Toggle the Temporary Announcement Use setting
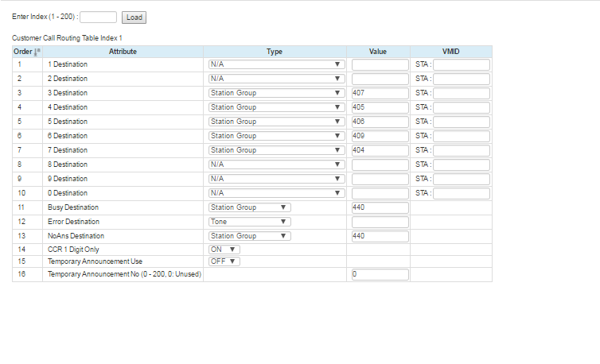600x364 pixels. pos(223,261)
